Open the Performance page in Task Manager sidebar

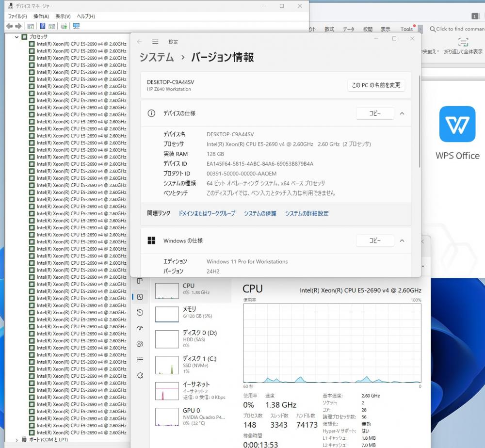pos(140,297)
